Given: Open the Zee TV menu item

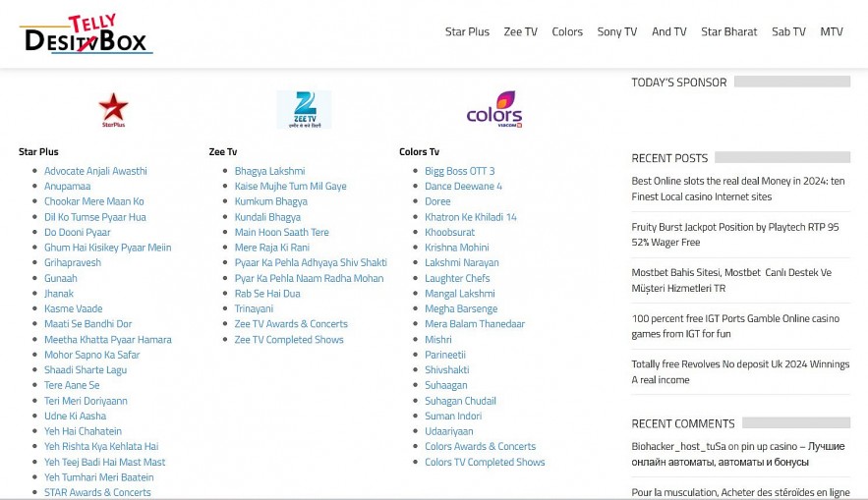Looking at the screenshot, I should click(x=520, y=31).
